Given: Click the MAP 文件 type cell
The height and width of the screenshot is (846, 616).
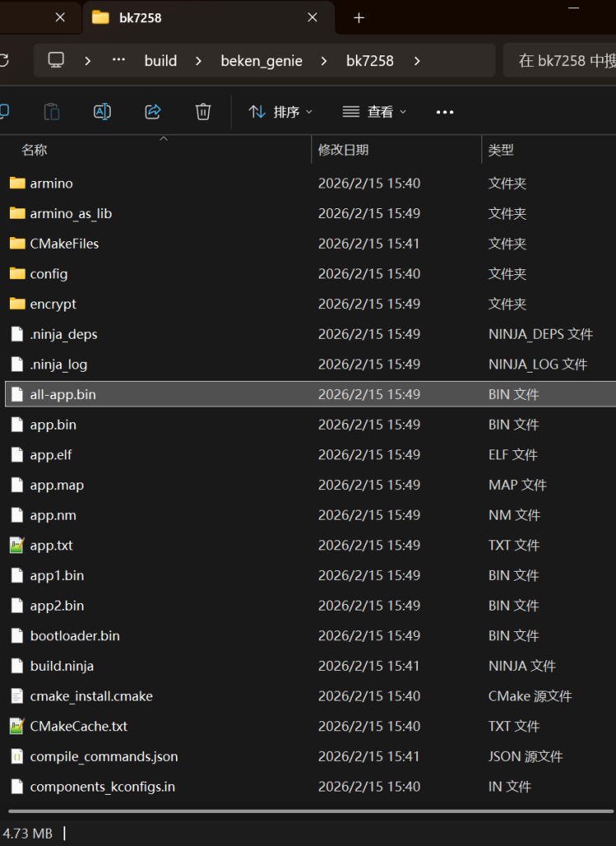Looking at the screenshot, I should tap(517, 485).
